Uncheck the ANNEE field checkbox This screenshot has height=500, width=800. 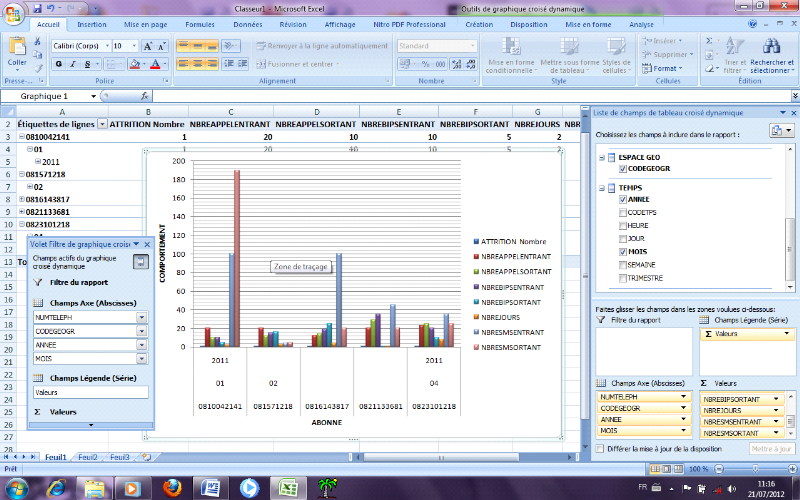[x=623, y=199]
